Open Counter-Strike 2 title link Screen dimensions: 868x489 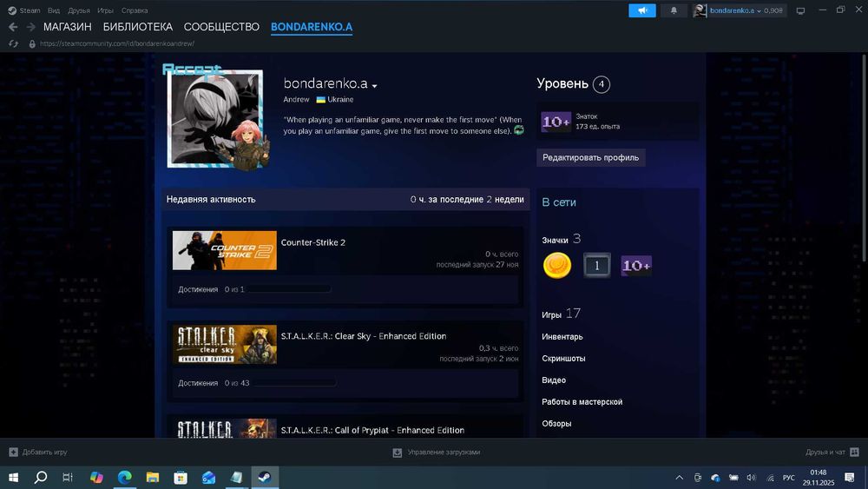(312, 242)
